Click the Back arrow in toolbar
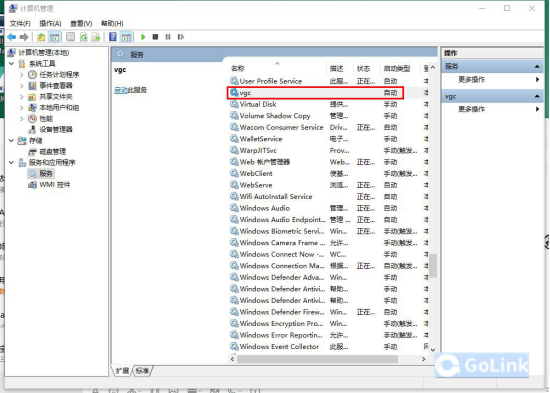This screenshot has width=550, height=393. (x=12, y=37)
